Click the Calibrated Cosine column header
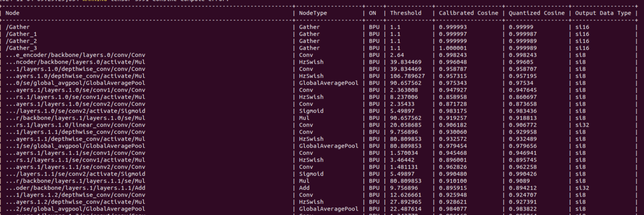Screen dimensions: 644x215 click(x=468, y=13)
